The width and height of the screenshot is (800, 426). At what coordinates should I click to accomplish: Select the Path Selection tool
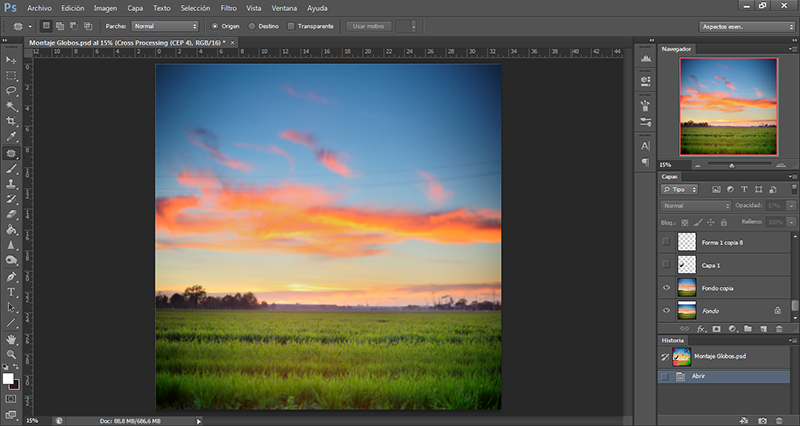tap(11, 308)
